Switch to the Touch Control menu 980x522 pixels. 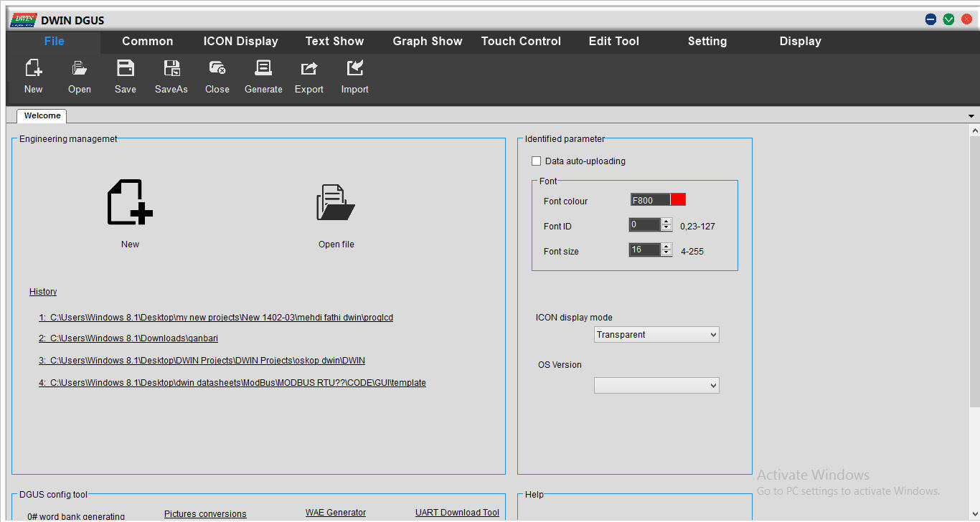pyautogui.click(x=521, y=42)
